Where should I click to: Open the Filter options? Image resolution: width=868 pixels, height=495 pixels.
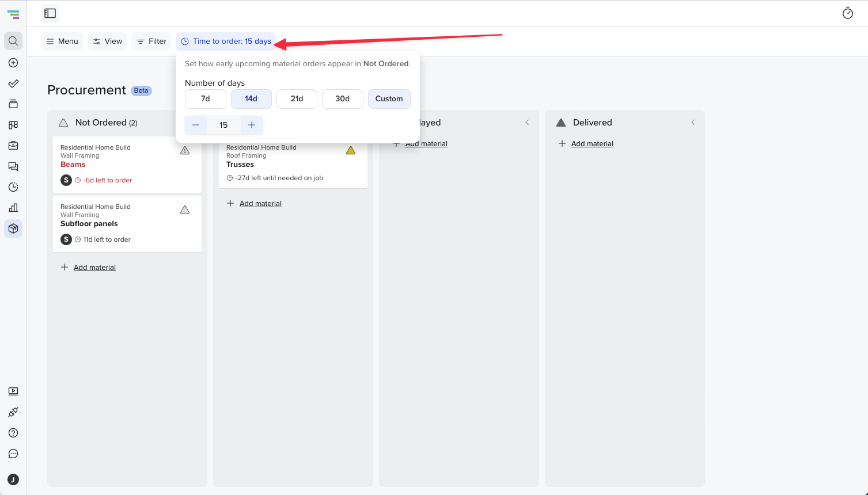(x=151, y=41)
